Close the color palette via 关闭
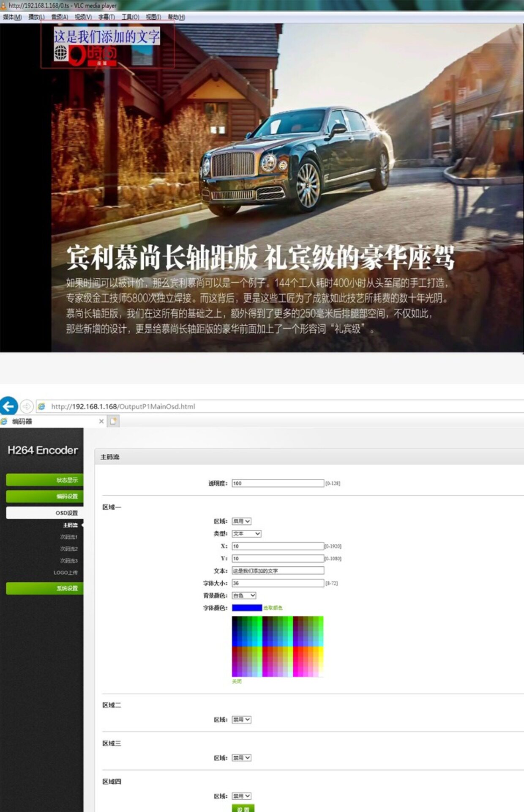 [237, 681]
